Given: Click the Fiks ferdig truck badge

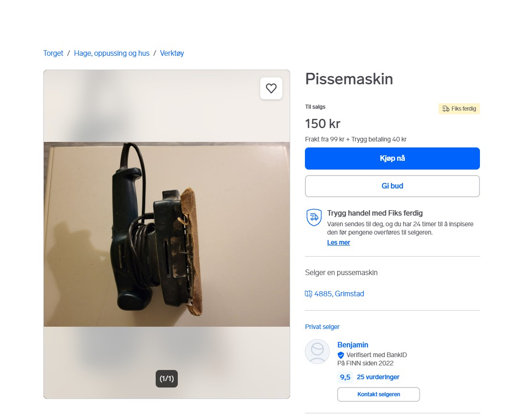Looking at the screenshot, I should (459, 109).
